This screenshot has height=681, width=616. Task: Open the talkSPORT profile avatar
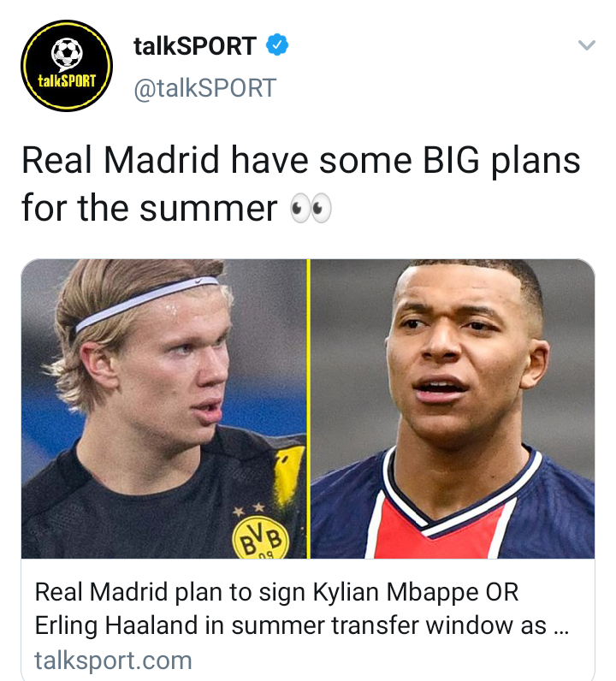pyautogui.click(x=67, y=66)
